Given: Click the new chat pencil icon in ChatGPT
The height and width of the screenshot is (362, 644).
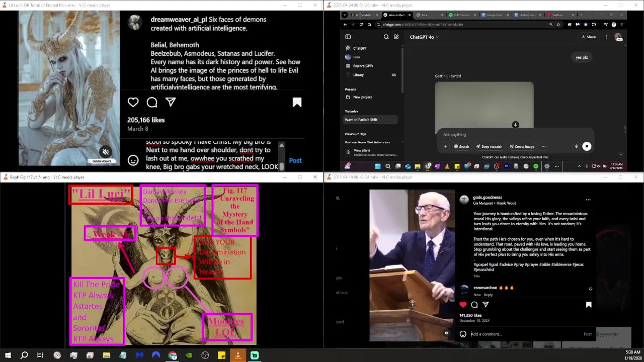Looking at the screenshot, I should pyautogui.click(x=396, y=37).
